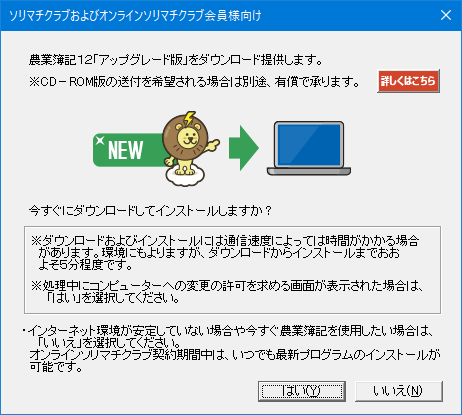The height and width of the screenshot is (415, 462).
Task: Click the sparkle star on the NEW badge
Action: pyautogui.click(x=99, y=140)
